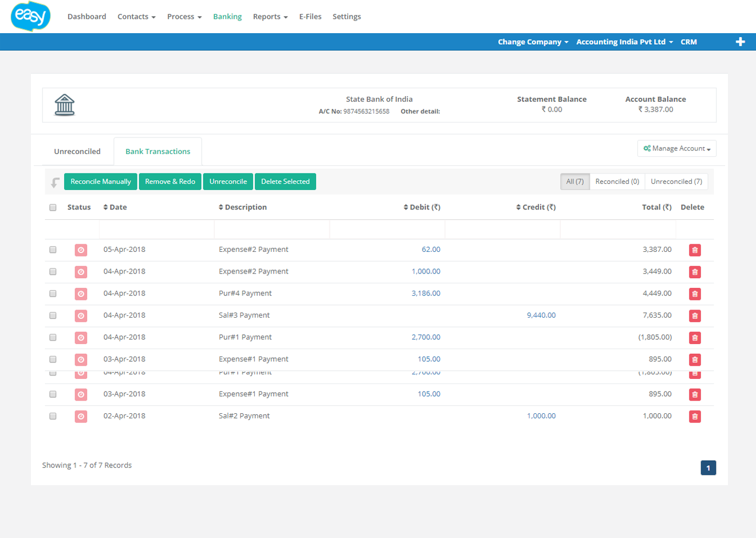Screen dimensions: 756x538
Task: Click the bank institution icon
Action: (64, 104)
